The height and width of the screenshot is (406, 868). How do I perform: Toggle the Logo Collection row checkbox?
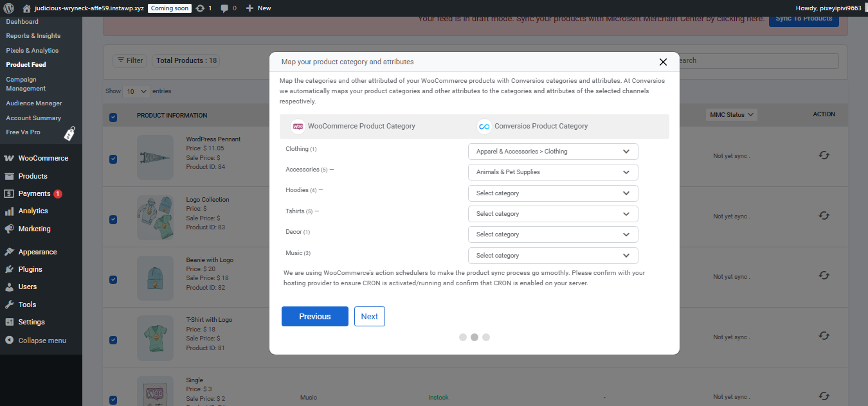(x=113, y=219)
